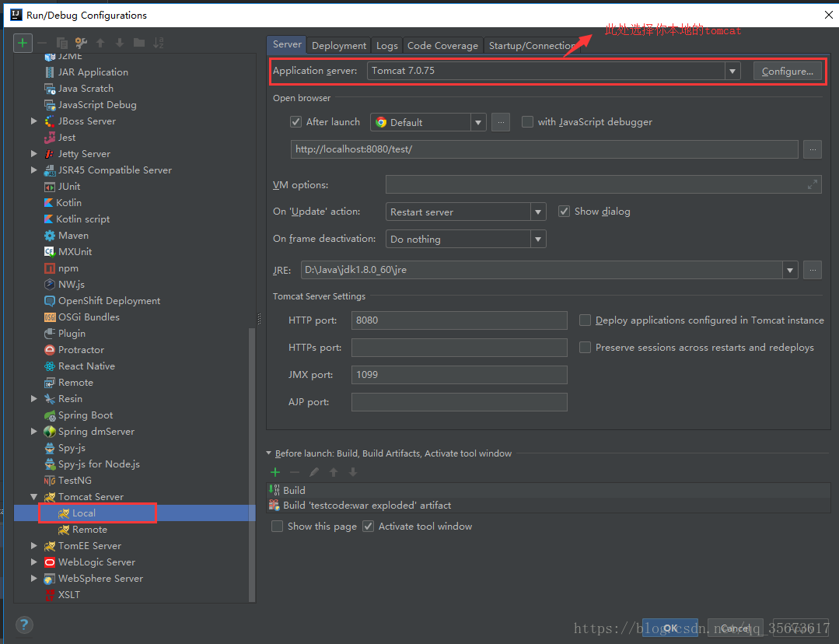Viewport: 839px width, 644px height.
Task: Select OpenShift Deployment type
Action: click(109, 301)
